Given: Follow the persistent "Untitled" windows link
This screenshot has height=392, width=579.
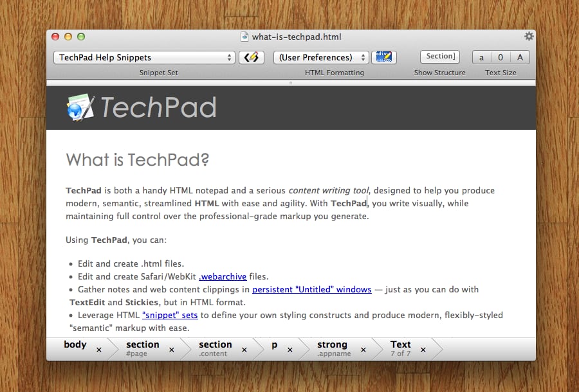Looking at the screenshot, I should tap(311, 290).
